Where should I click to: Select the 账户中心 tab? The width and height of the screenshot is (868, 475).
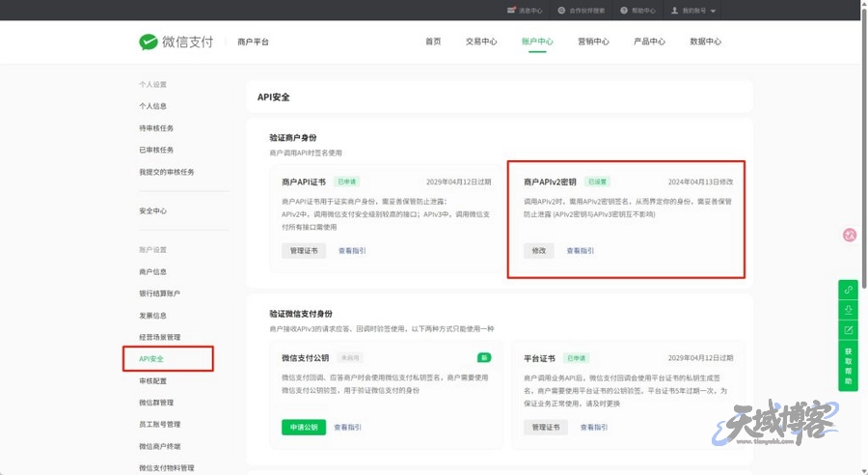click(x=537, y=42)
